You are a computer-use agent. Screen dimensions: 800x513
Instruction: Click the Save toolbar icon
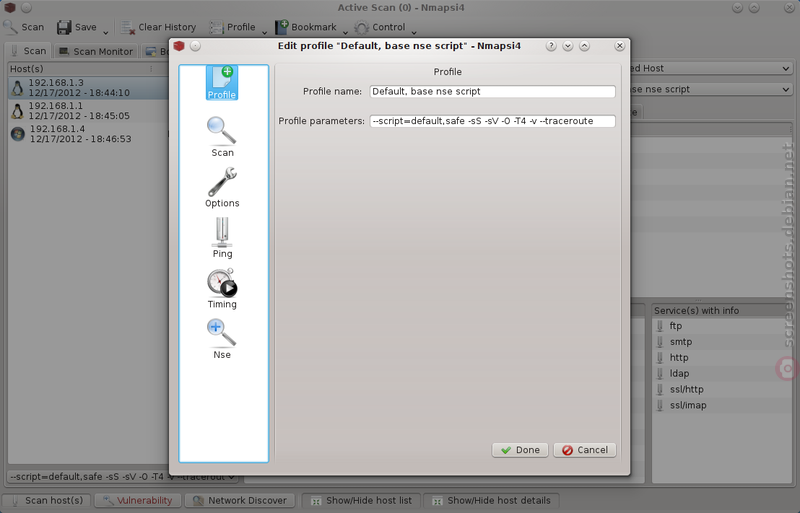coord(64,27)
